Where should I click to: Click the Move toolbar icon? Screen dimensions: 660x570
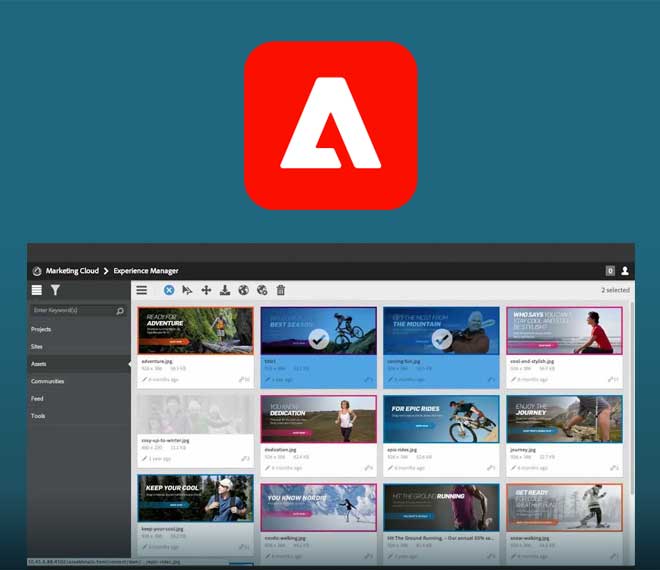pyautogui.click(x=206, y=290)
